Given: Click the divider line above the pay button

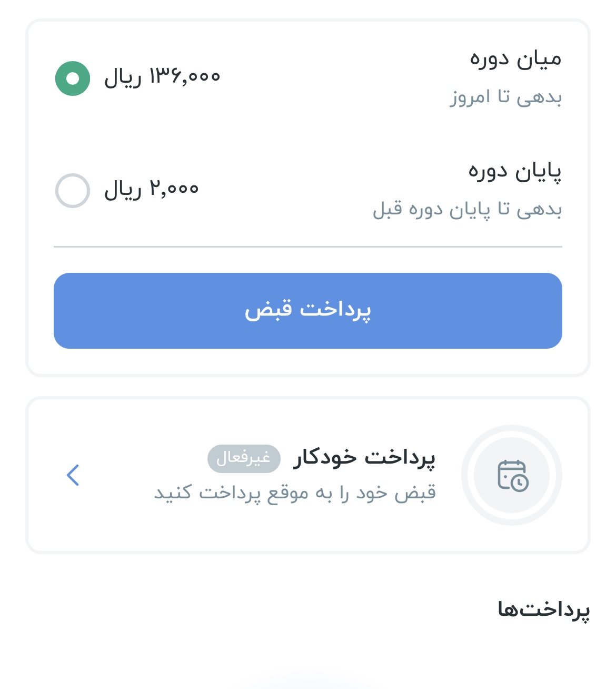Looking at the screenshot, I should pyautogui.click(x=308, y=247).
